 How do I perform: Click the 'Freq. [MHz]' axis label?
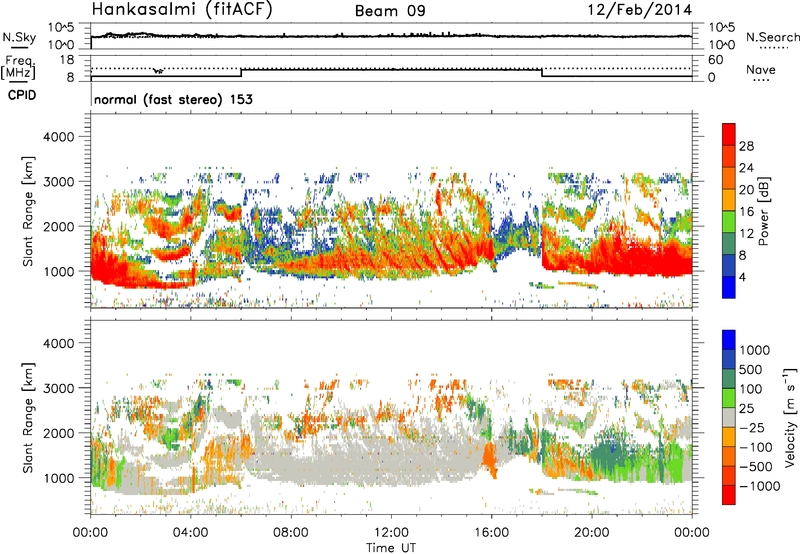19,67
